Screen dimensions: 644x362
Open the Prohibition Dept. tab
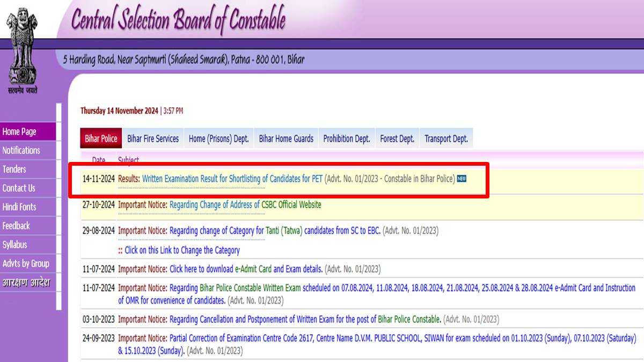[x=346, y=138]
